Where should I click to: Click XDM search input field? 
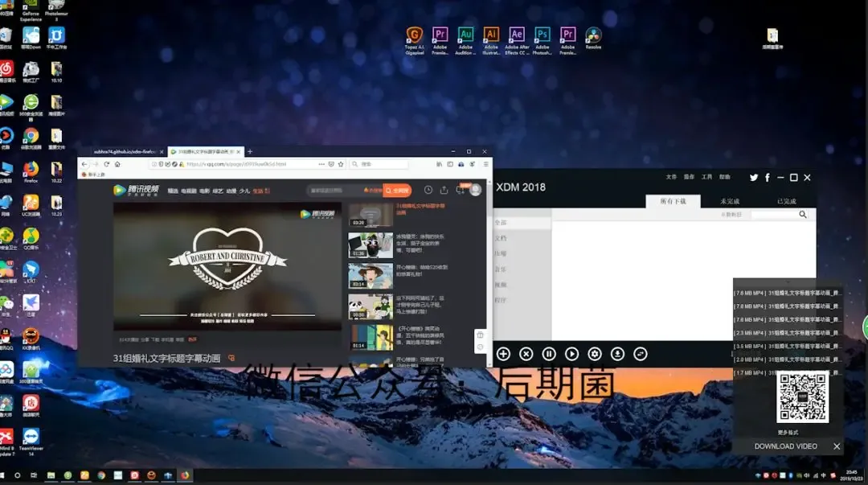[774, 215]
